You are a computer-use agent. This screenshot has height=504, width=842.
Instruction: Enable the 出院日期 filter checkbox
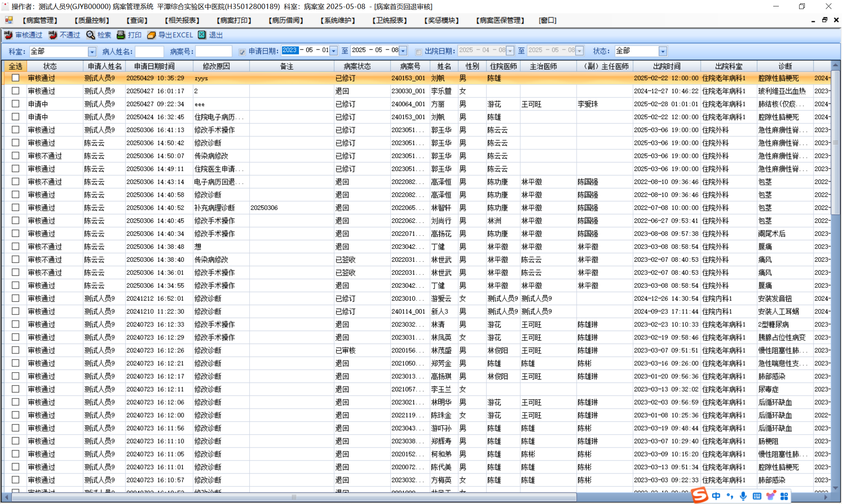coord(418,52)
